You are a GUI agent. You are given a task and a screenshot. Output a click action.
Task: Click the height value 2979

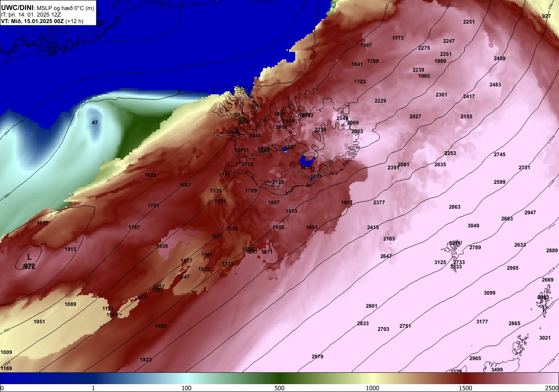point(317,357)
